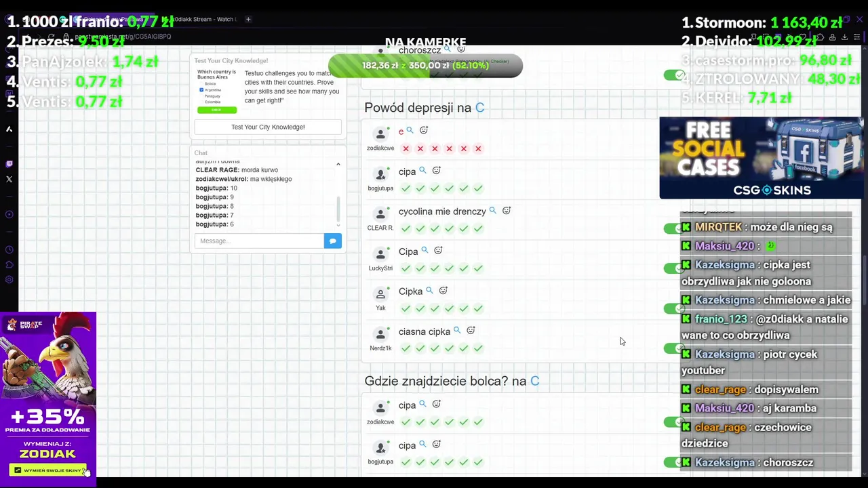The image size is (868, 488).
Task: Add emoji reaction to bogjutupa's "cipa" under Gdzie znajdziecie bolca
Action: point(437,445)
